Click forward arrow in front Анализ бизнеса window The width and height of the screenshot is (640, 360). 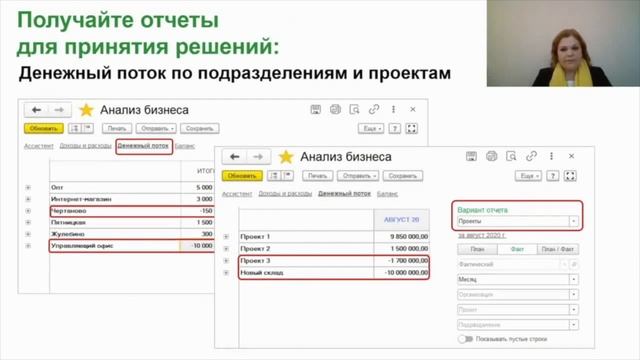pyautogui.click(x=258, y=157)
